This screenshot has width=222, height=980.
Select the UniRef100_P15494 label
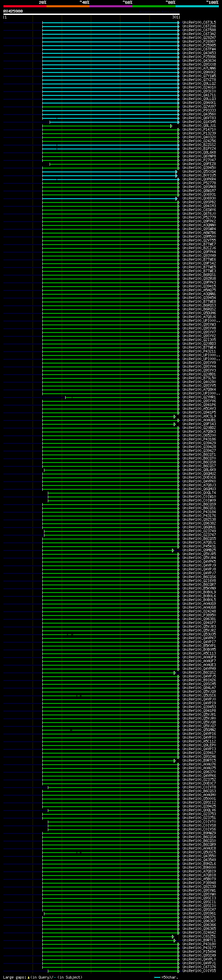pos(199,951)
